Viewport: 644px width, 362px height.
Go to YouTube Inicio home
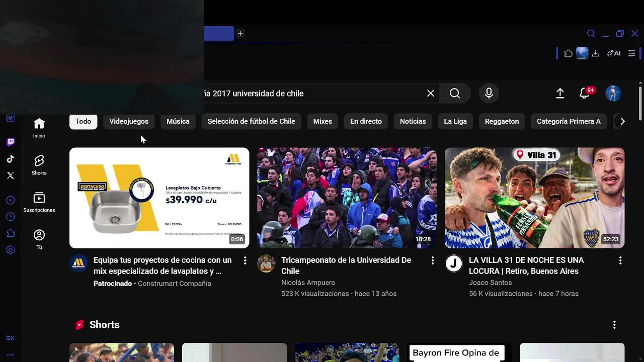pos(39,128)
